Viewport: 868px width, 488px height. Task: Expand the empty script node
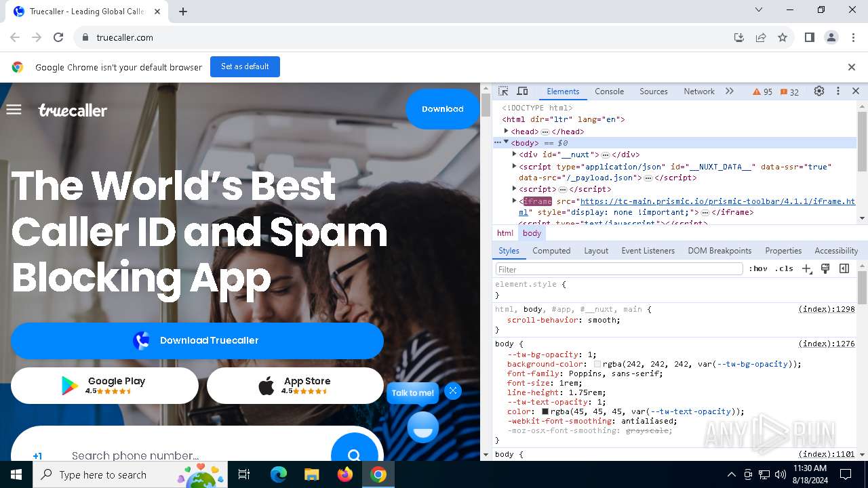[x=514, y=188]
